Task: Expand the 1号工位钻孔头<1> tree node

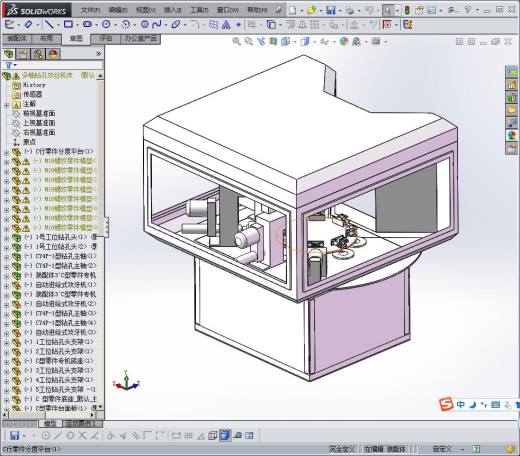Action: point(6,238)
